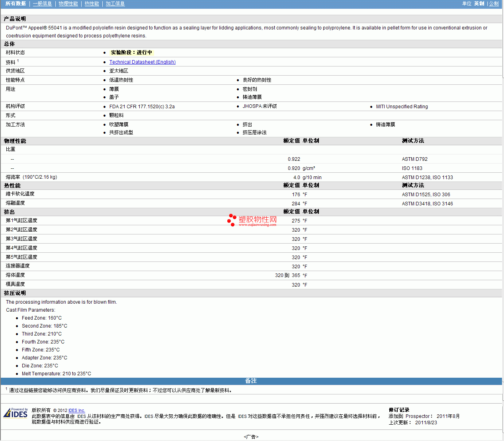Click the IDES Inc. copyright link
Screen dimensions: 504x441
(x=77, y=410)
